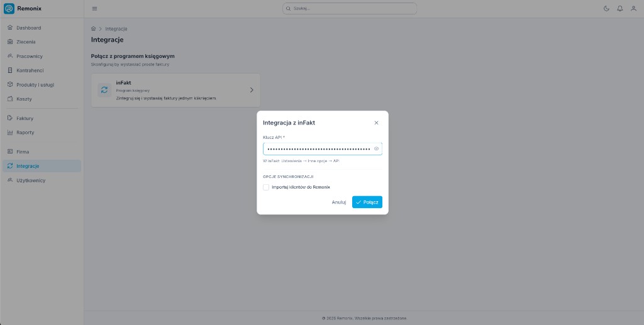Click the Integracje sync sidebar icon
The width and height of the screenshot is (644, 325).
(x=10, y=166)
